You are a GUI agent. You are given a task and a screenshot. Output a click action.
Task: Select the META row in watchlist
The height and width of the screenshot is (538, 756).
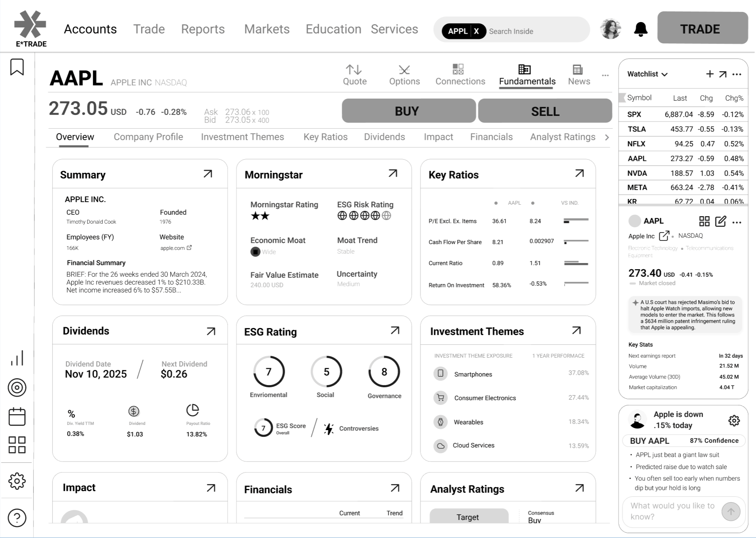(x=683, y=187)
